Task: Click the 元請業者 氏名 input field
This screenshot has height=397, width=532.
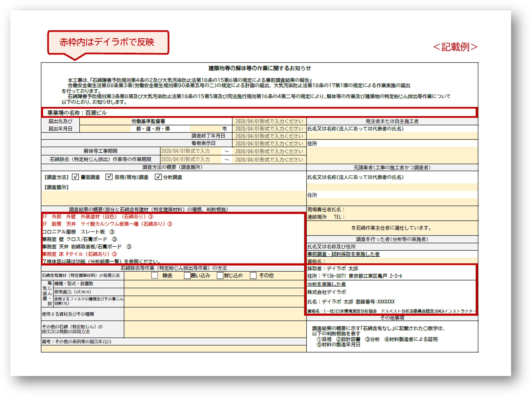Action: [392, 187]
